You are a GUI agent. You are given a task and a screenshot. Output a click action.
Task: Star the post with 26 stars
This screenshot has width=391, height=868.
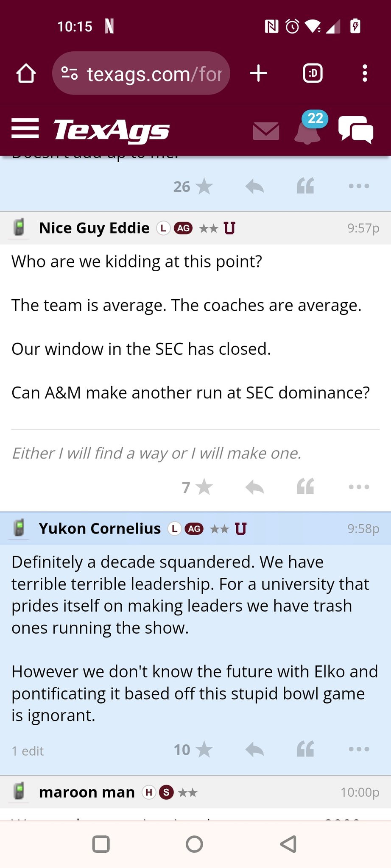[x=204, y=186]
